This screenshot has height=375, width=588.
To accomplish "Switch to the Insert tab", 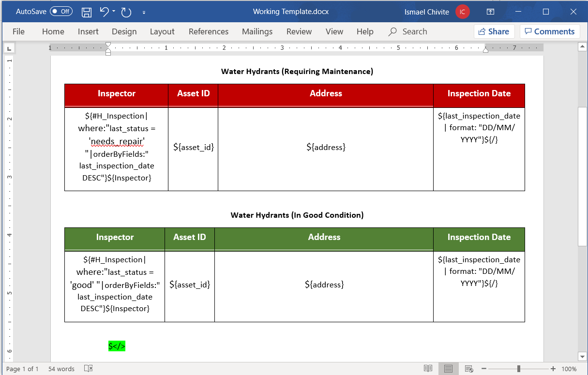I will click(x=88, y=31).
